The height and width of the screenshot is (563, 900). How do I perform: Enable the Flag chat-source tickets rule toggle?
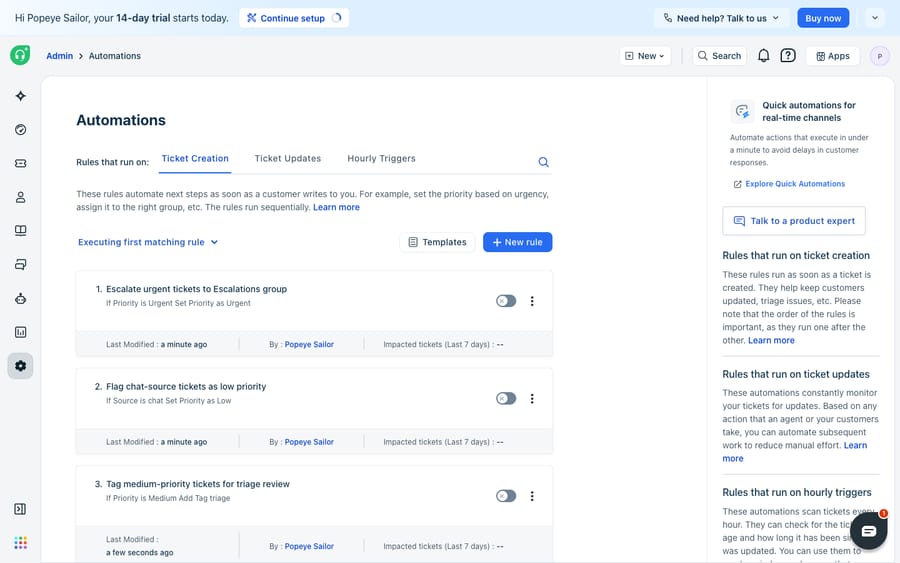click(506, 399)
